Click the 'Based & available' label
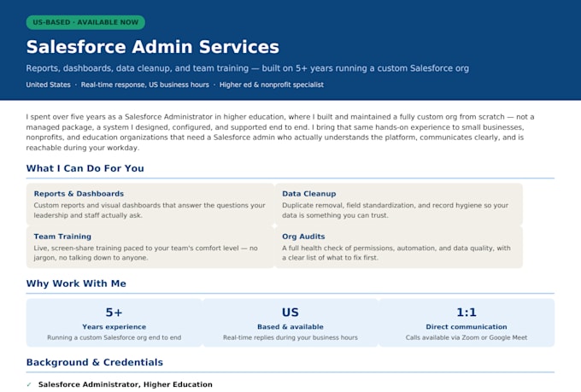This screenshot has width=581, height=392. pyautogui.click(x=290, y=327)
